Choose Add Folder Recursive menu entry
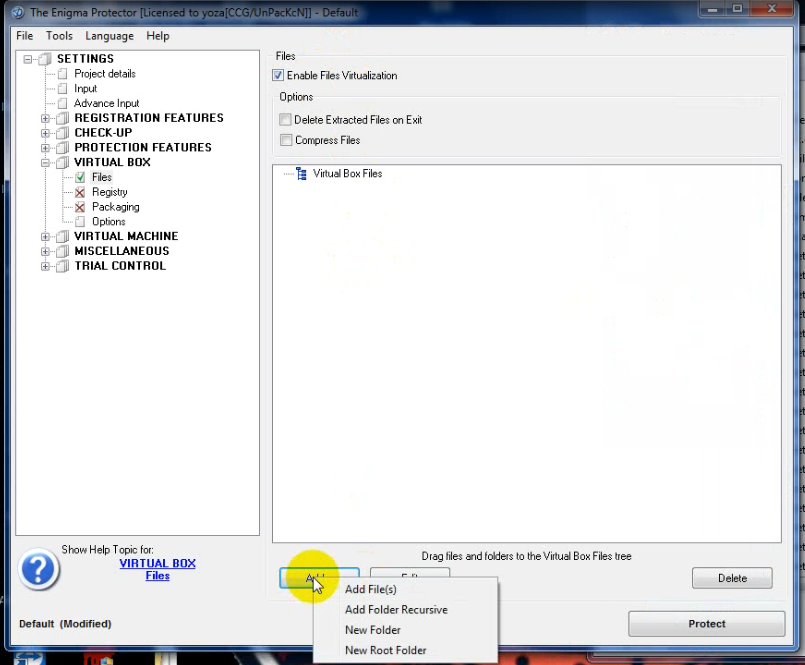 (x=396, y=610)
